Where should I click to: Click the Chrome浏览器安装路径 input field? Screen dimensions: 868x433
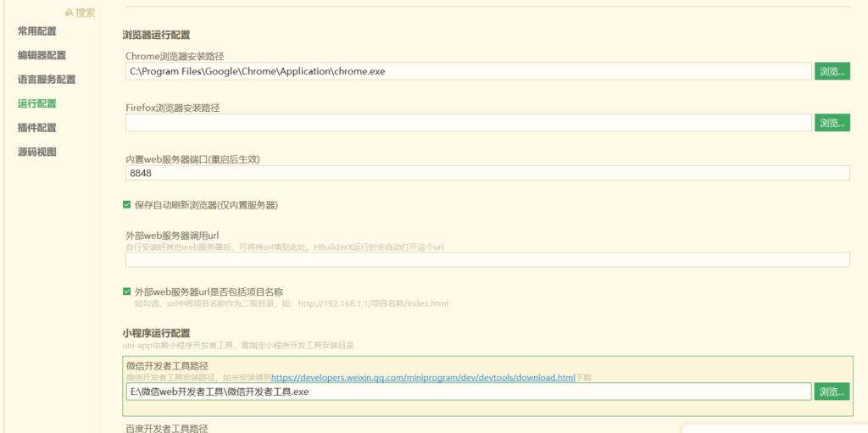click(x=468, y=72)
